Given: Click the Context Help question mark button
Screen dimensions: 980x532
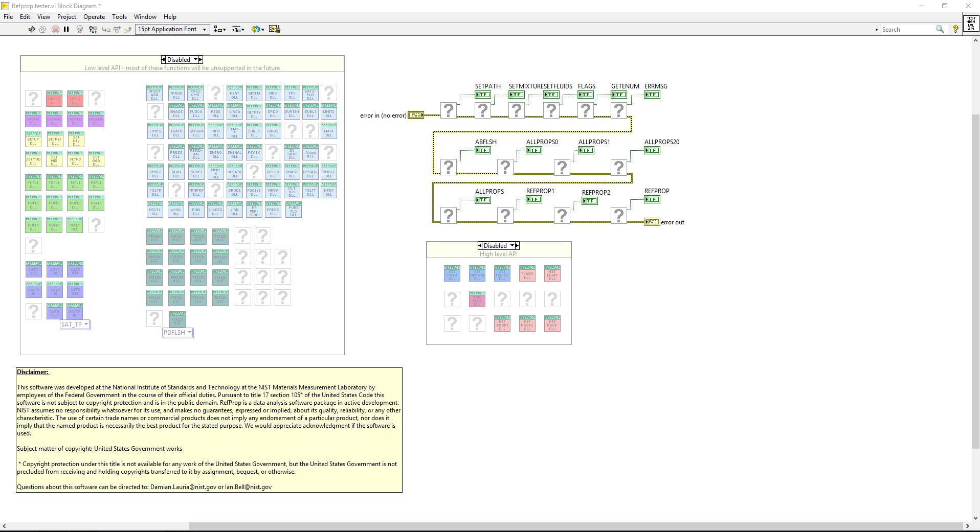Looking at the screenshot, I should point(955,29).
